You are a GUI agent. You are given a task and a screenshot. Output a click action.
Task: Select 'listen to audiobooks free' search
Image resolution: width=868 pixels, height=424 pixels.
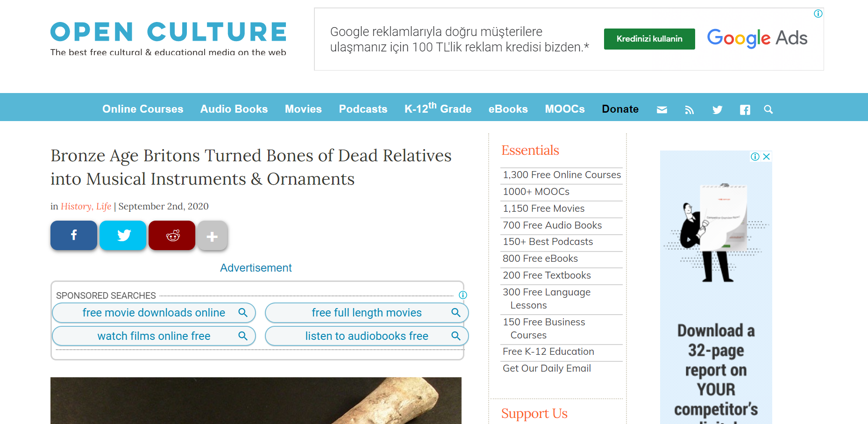366,336
